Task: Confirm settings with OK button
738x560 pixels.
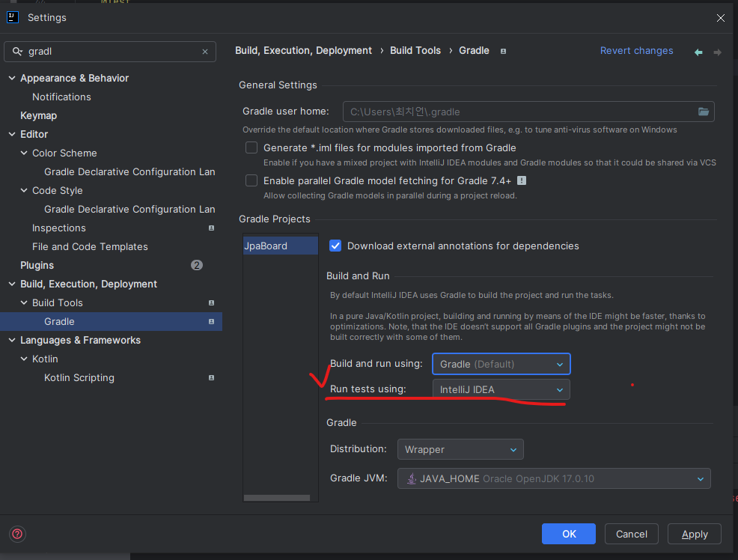Action: (x=569, y=534)
